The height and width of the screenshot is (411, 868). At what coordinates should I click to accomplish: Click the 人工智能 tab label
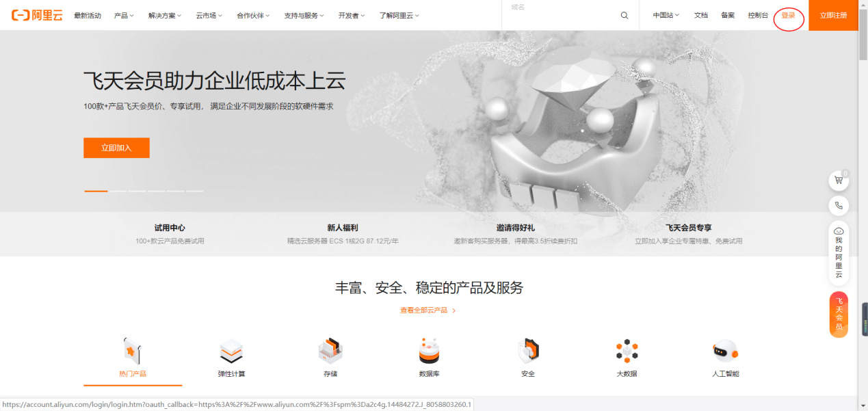click(725, 374)
